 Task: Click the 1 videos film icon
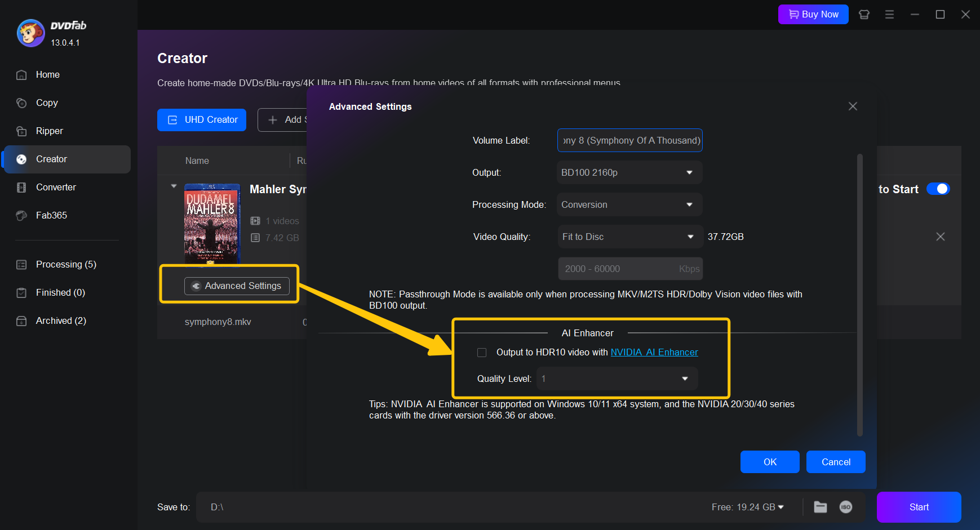point(255,221)
